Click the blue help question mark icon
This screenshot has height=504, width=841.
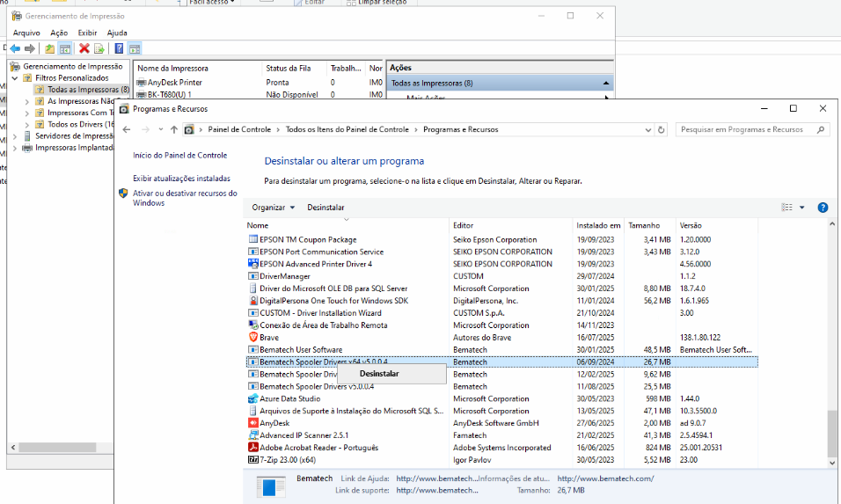tap(823, 208)
